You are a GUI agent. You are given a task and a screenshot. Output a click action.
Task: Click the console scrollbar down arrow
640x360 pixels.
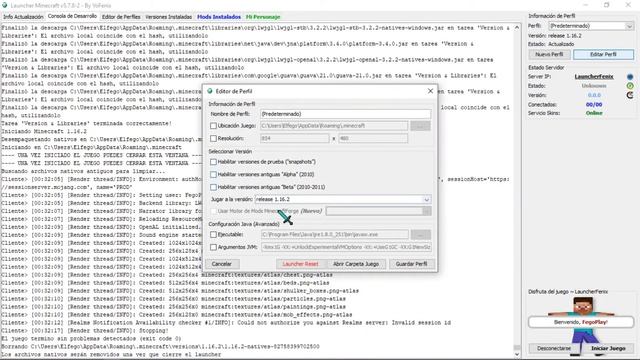(x=517, y=355)
